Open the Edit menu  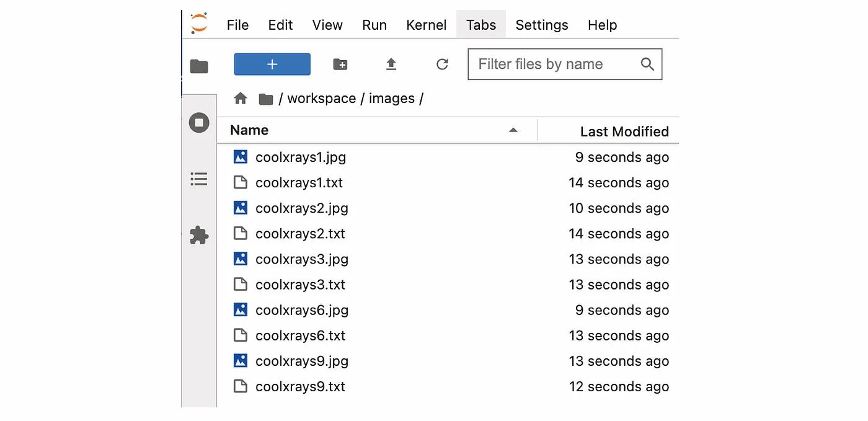tap(280, 25)
